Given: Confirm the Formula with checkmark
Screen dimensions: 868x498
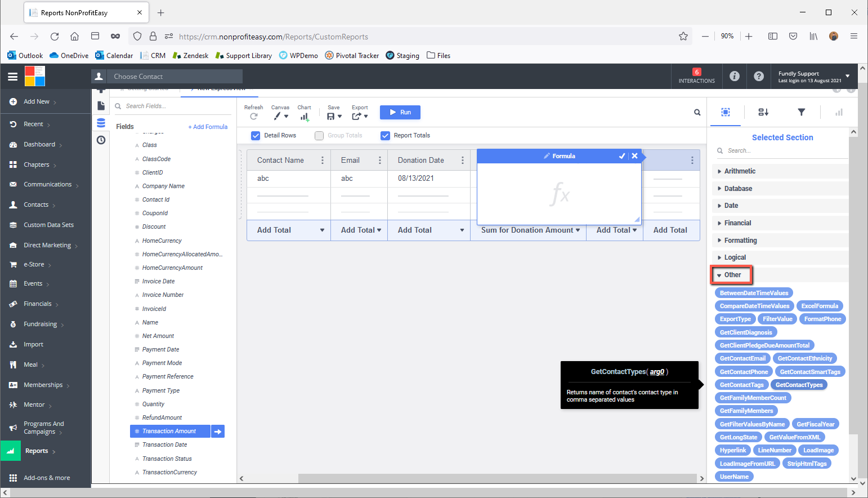Looking at the screenshot, I should [x=622, y=156].
